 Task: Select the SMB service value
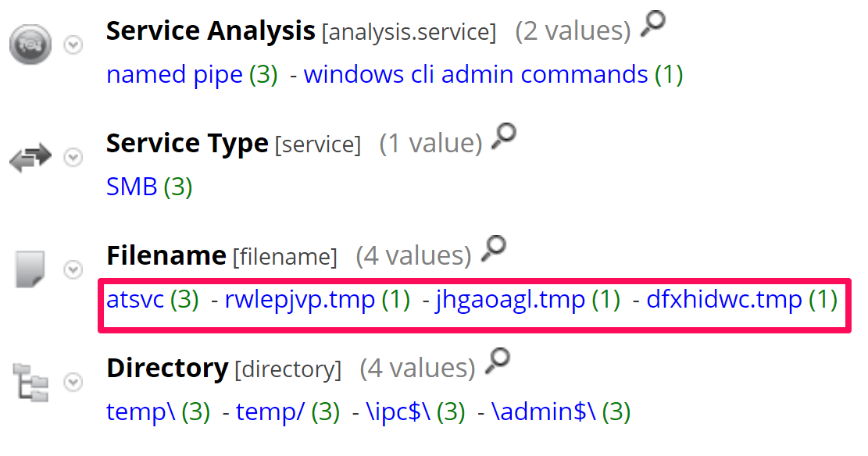131,187
